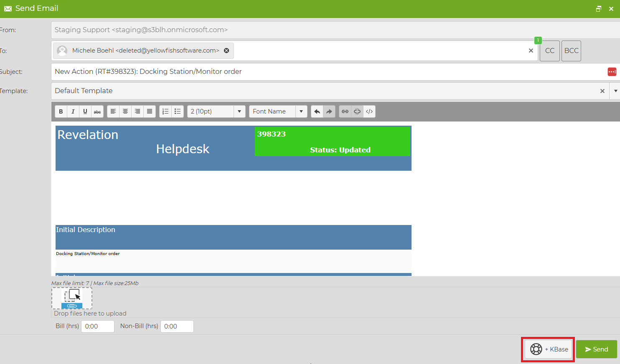Justify the email text
The image size is (620, 364).
(x=150, y=111)
